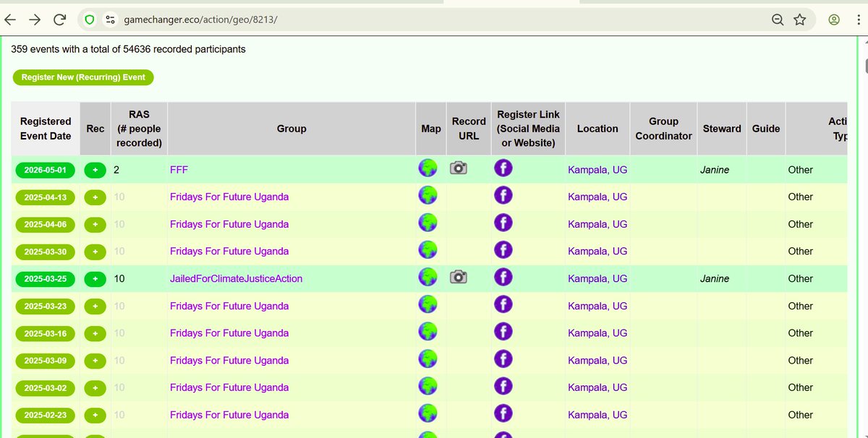
Task: Open map globe for 2025-04-06 event
Action: (x=428, y=223)
